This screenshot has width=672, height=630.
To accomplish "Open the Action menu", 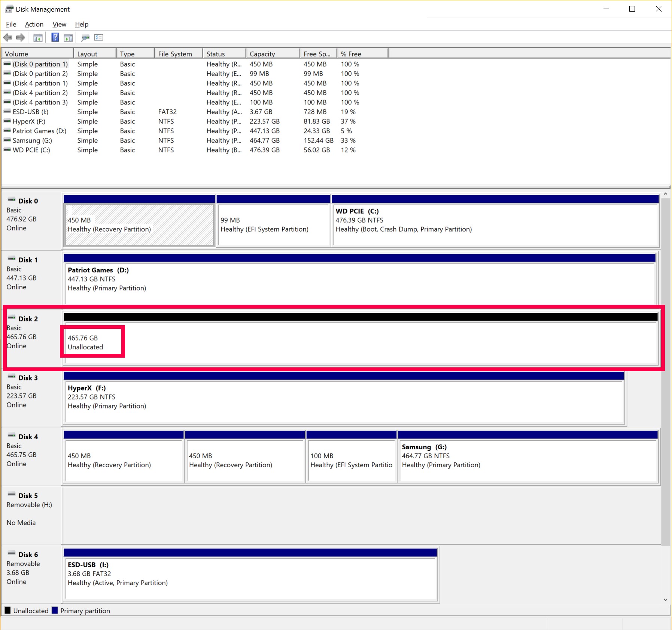I will tap(34, 24).
